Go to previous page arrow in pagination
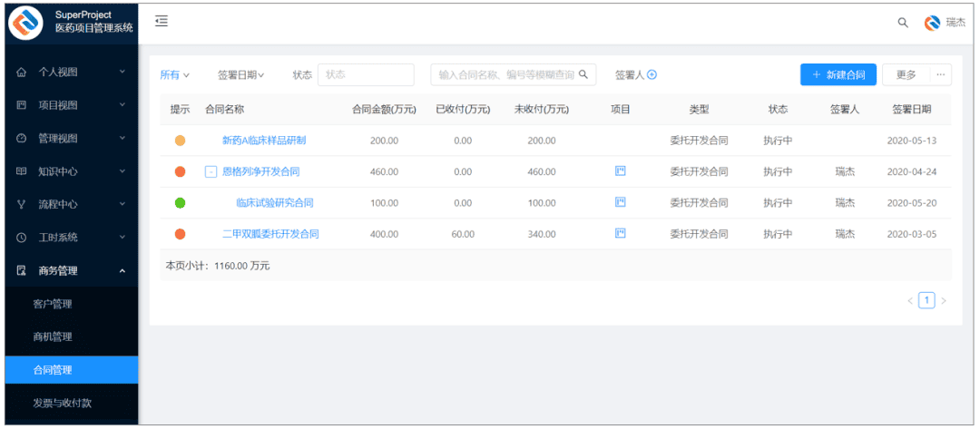 (910, 301)
